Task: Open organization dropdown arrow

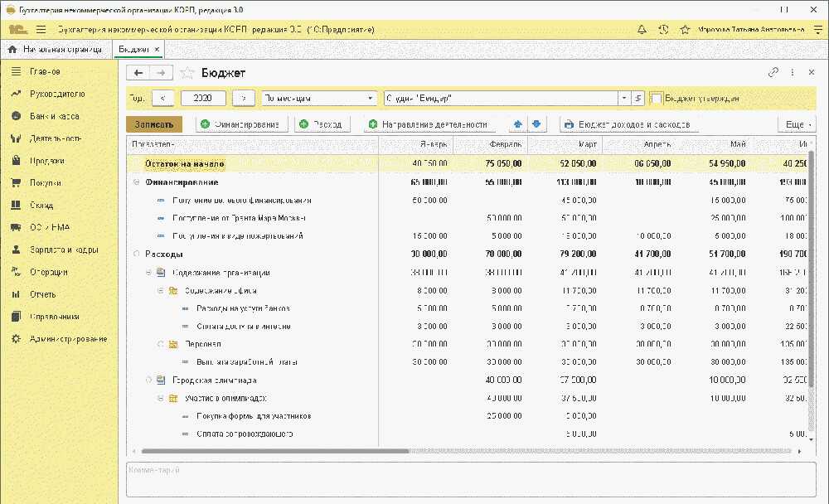Action: click(624, 99)
